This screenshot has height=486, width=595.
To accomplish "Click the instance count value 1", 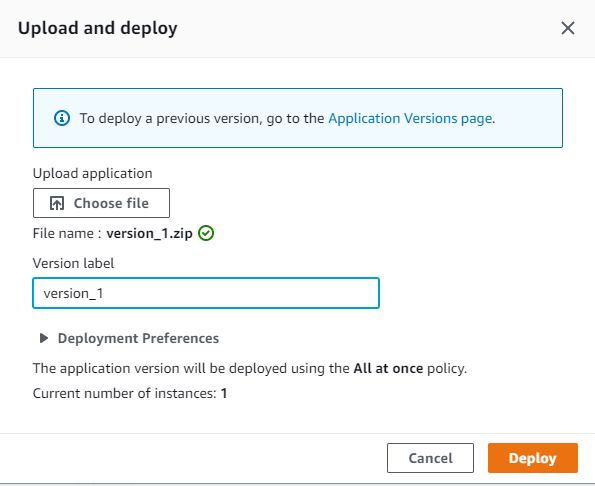I will click(224, 393).
